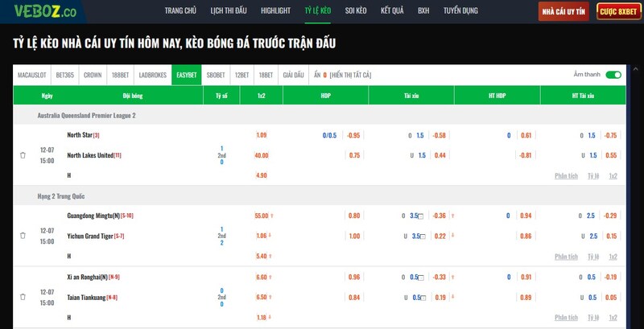Switch to the MACAUSLOT bookmaker tab
644x329 pixels.
[32, 75]
